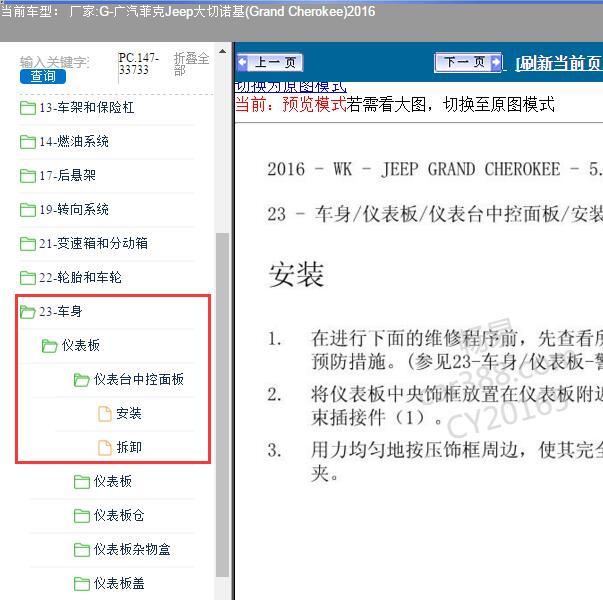Expand the 14-燃油系统 tree item

coord(74,142)
